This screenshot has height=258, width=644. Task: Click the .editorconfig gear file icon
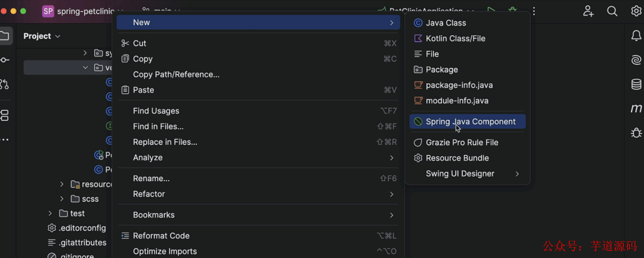[52, 228]
